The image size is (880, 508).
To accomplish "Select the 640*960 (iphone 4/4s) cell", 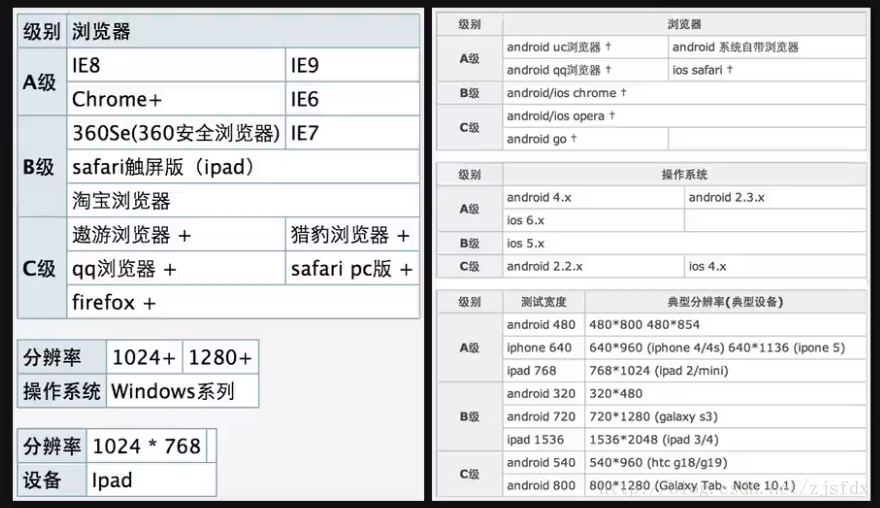I will [x=725, y=348].
